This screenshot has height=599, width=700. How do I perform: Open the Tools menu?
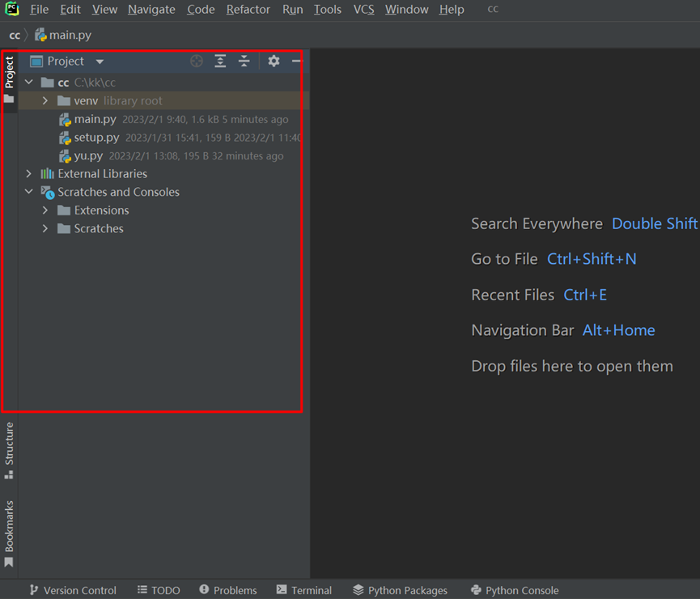click(x=327, y=10)
